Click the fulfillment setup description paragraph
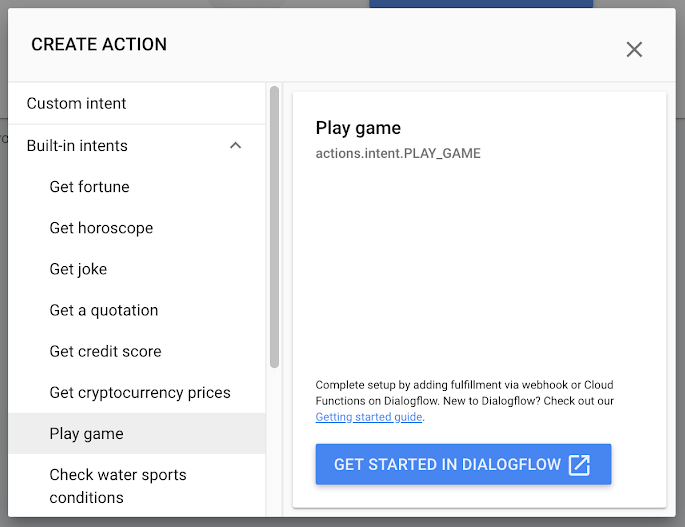 click(x=464, y=392)
